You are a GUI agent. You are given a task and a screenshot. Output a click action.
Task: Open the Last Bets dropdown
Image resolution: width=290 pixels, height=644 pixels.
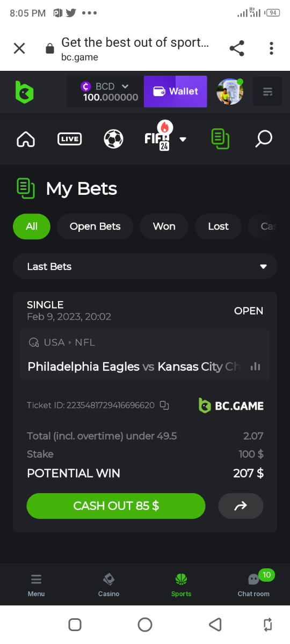click(145, 266)
